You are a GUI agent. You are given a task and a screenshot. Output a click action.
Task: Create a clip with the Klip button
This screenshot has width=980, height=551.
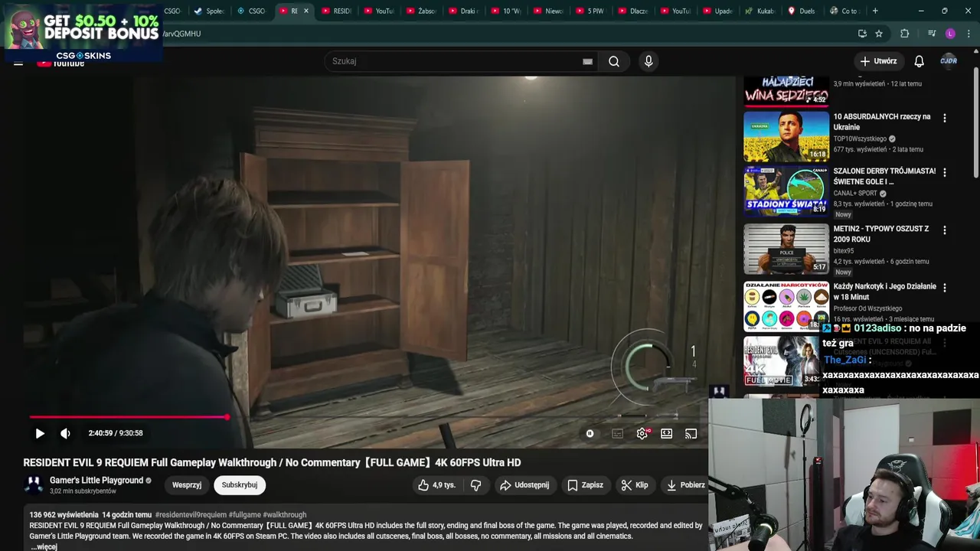pyautogui.click(x=635, y=484)
